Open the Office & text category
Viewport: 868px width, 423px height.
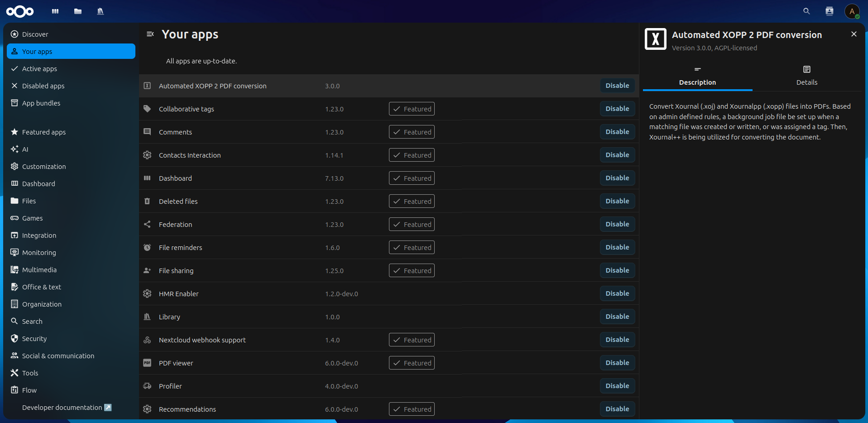pyautogui.click(x=71, y=287)
